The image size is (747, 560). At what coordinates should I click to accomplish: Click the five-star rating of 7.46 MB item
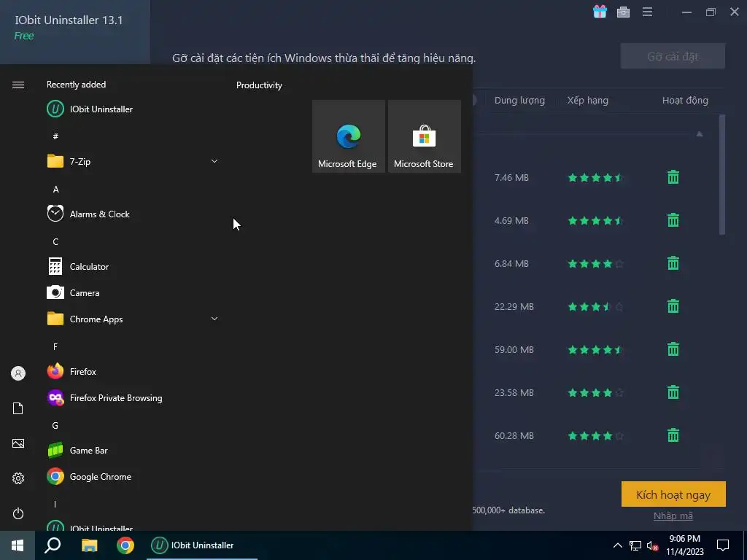[x=595, y=178]
